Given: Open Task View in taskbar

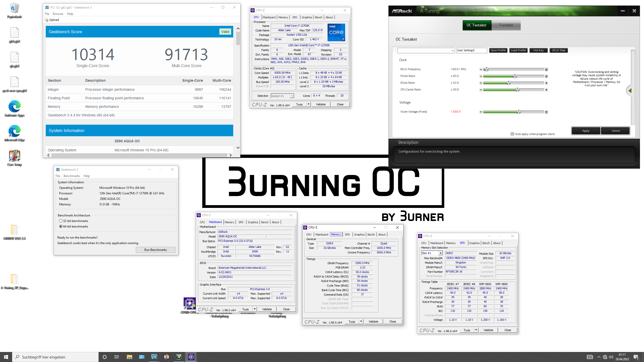Looking at the screenshot, I should point(117,357).
